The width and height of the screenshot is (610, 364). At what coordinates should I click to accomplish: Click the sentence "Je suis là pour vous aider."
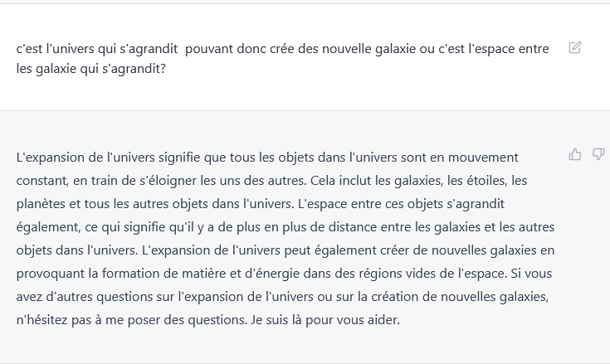pos(325,320)
